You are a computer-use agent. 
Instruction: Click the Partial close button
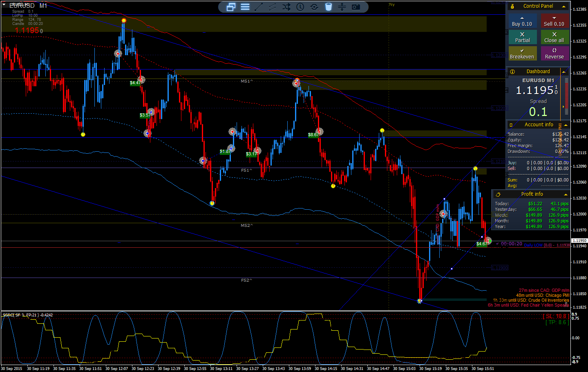pyautogui.click(x=522, y=37)
